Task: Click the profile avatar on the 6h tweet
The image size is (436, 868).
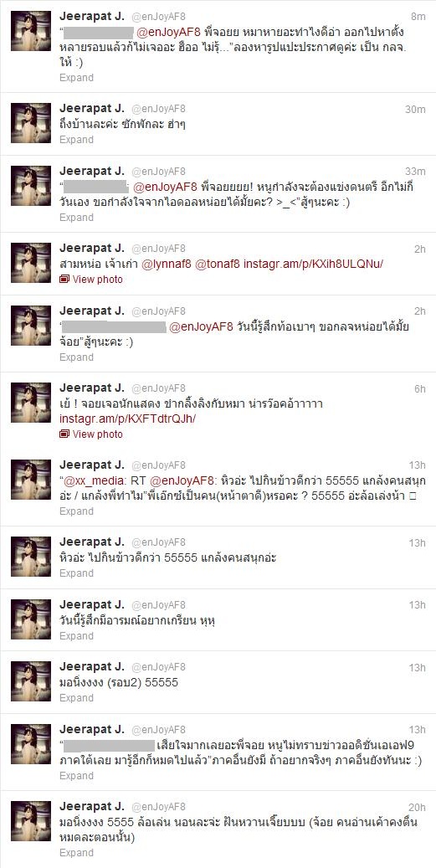Action: click(x=31, y=403)
